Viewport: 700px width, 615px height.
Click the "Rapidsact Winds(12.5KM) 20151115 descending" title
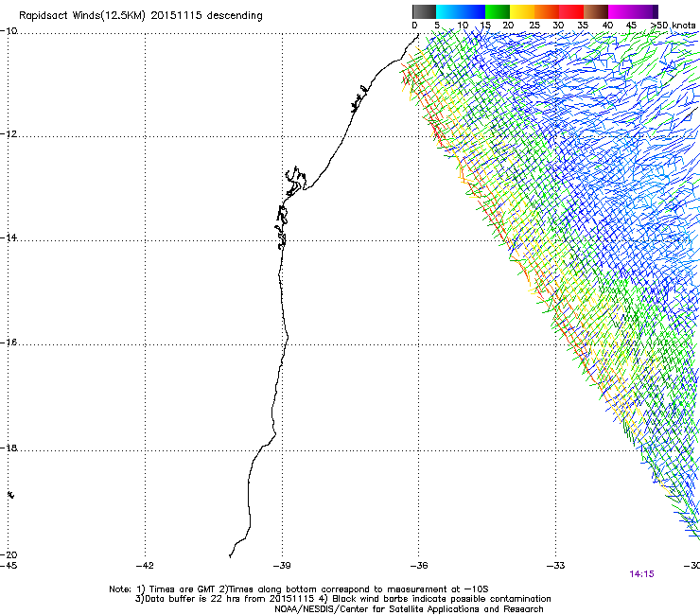pos(141,16)
